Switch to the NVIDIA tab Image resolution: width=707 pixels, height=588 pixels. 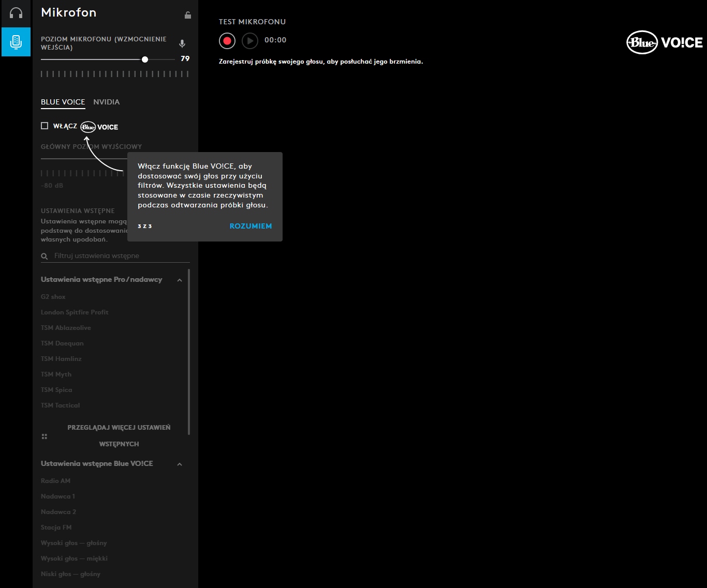(x=107, y=102)
